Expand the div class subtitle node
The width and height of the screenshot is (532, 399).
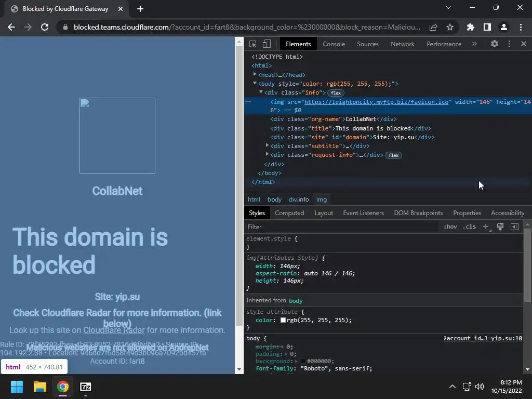point(268,145)
